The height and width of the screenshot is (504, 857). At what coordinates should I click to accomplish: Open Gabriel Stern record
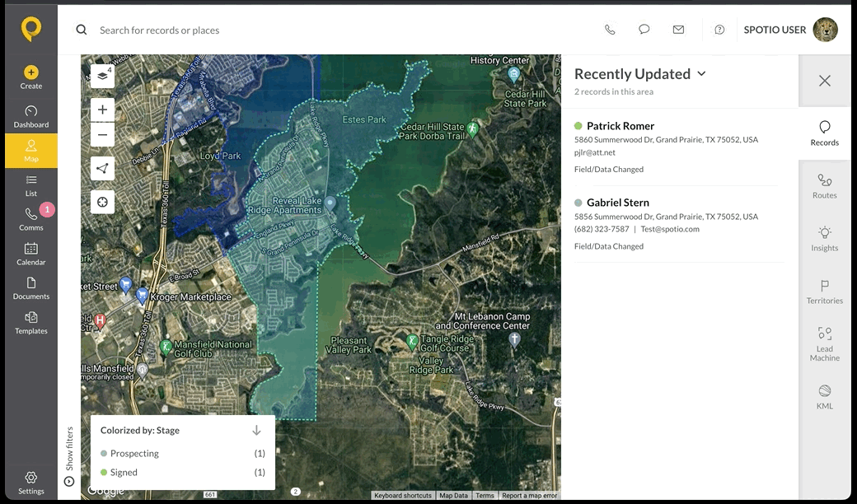click(617, 203)
